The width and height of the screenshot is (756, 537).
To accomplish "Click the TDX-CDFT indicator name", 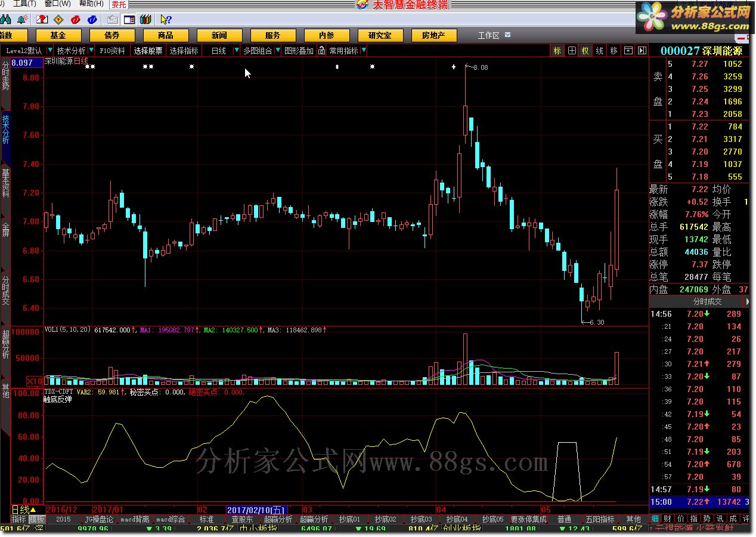I will point(58,392).
